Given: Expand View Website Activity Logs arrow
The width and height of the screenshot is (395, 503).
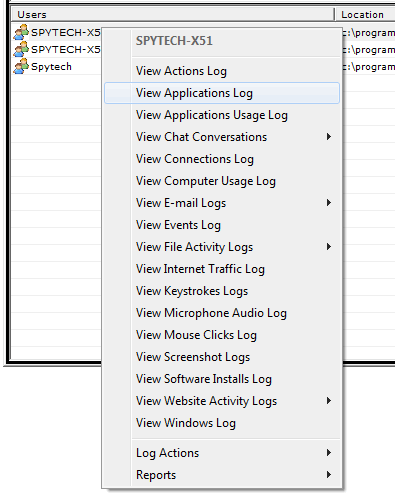Looking at the screenshot, I should click(329, 401).
